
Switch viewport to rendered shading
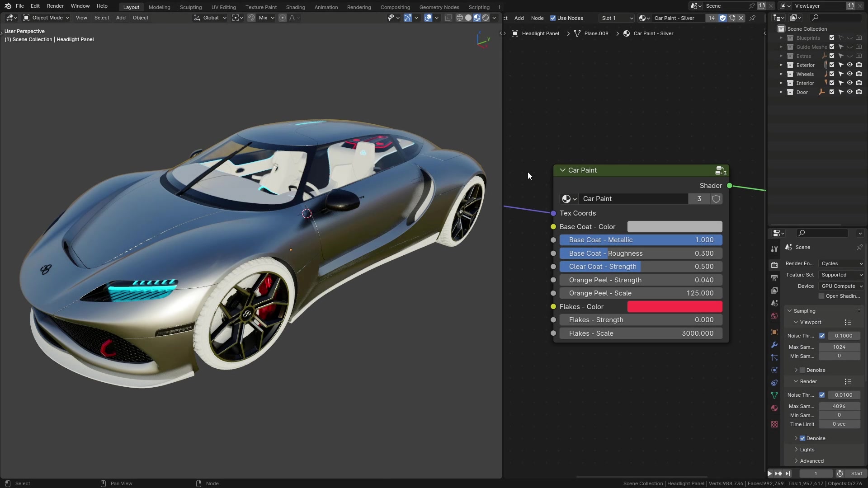(x=486, y=18)
